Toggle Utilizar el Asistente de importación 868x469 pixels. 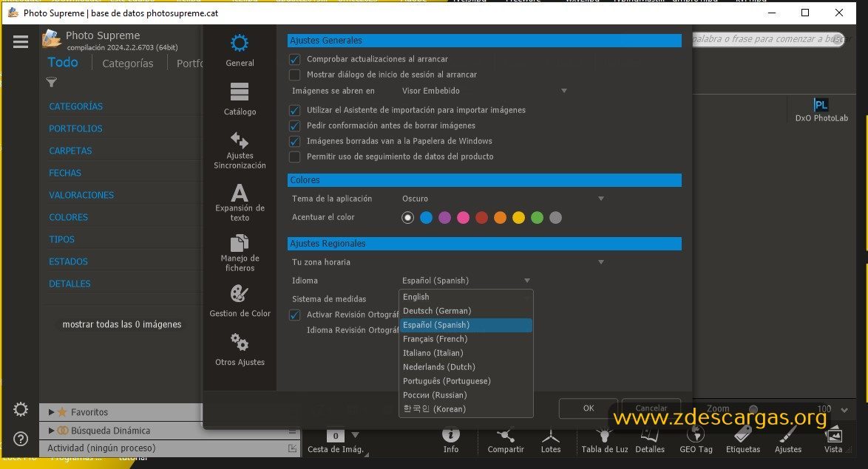[294, 110]
